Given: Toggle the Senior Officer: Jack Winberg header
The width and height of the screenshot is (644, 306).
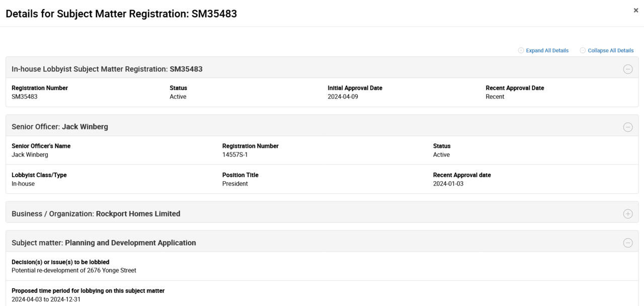Looking at the screenshot, I should coord(60,127).
